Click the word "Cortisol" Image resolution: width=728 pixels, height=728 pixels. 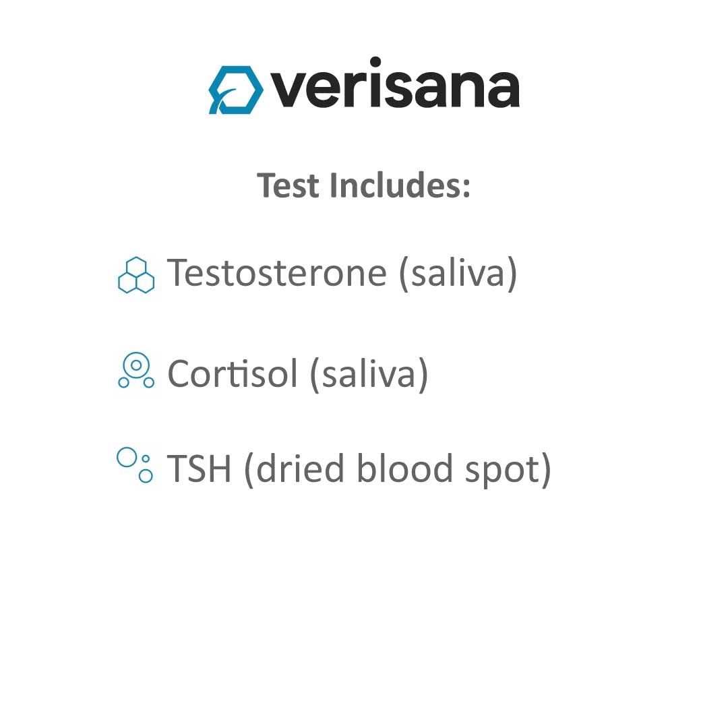click(233, 373)
